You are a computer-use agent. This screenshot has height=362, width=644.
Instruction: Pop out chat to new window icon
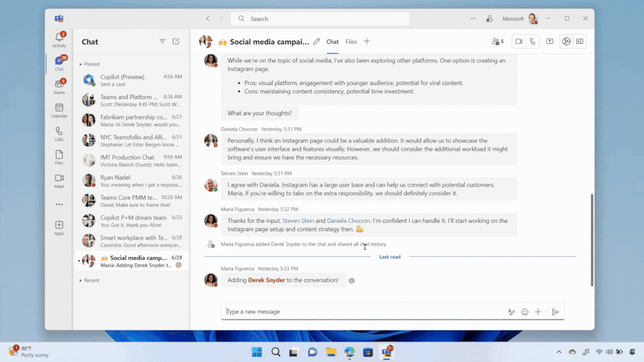(x=580, y=41)
